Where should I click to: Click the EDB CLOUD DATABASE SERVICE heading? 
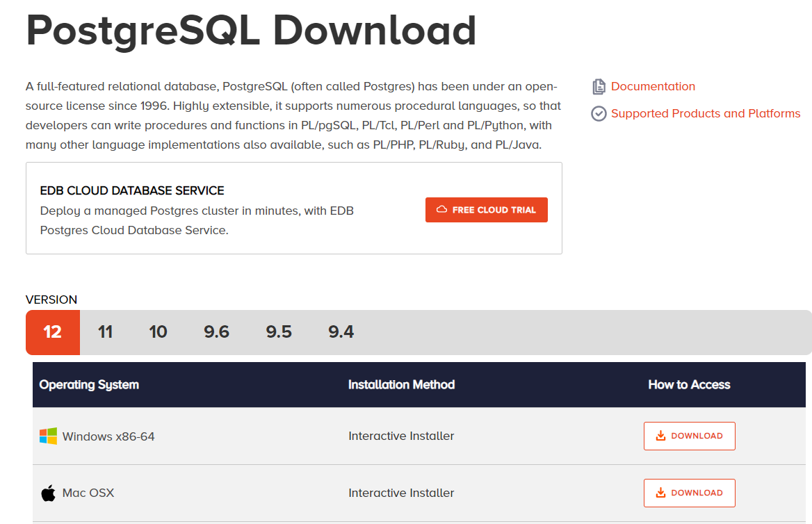point(132,190)
